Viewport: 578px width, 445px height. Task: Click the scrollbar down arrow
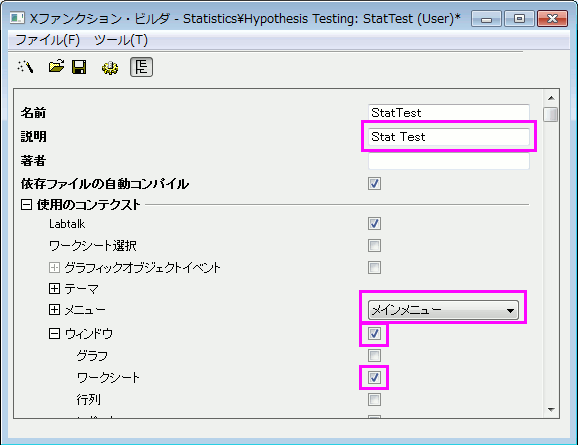tap(551, 410)
